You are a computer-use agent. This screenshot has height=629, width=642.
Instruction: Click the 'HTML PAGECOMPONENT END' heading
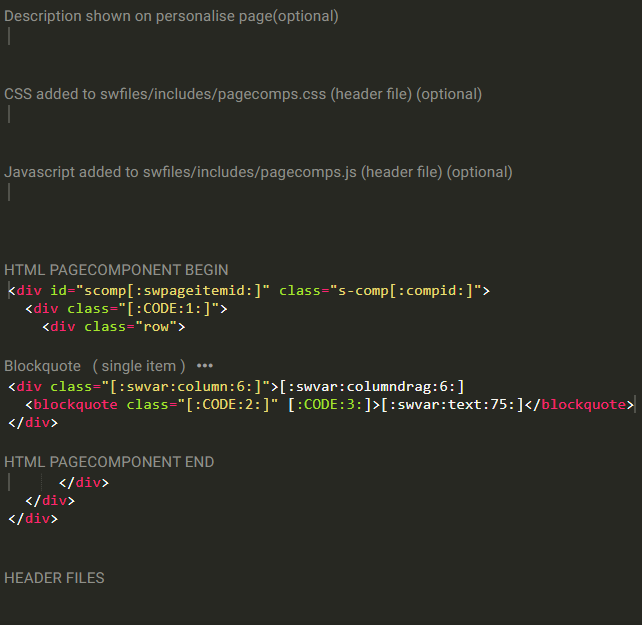point(109,462)
